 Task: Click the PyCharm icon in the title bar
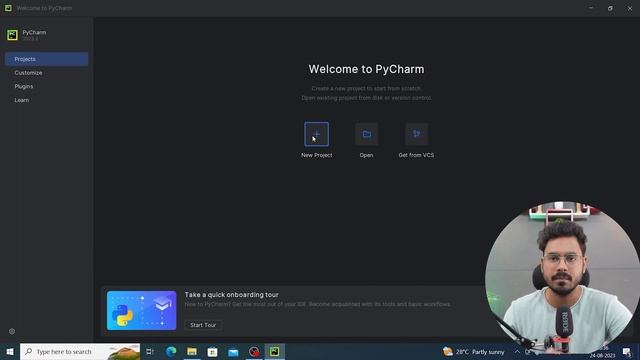tap(8, 8)
